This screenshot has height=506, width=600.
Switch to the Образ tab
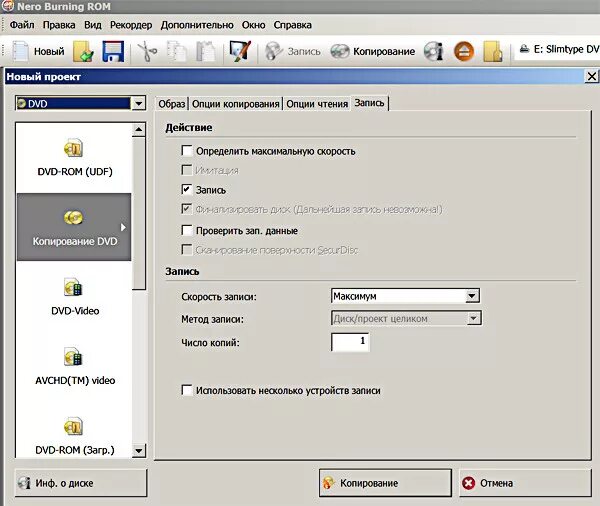[172, 104]
